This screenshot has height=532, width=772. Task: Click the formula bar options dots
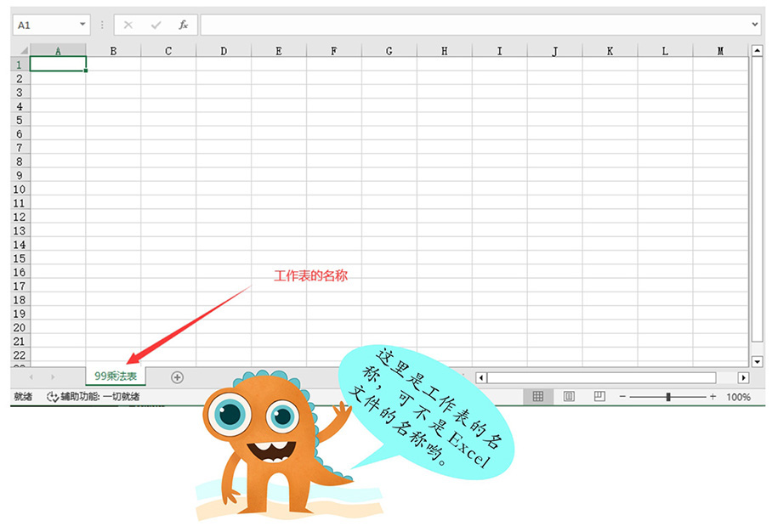tap(102, 25)
